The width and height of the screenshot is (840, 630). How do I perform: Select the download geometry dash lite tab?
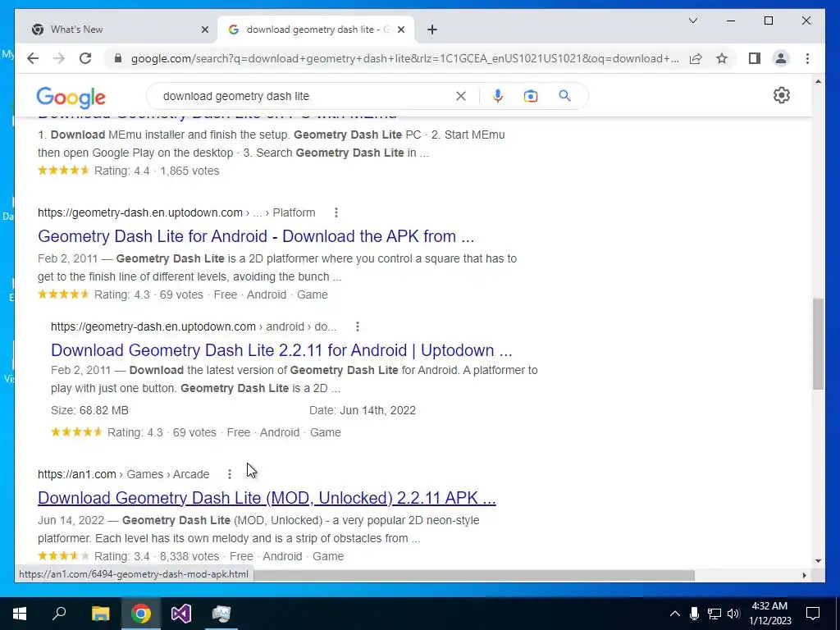tap(316, 30)
